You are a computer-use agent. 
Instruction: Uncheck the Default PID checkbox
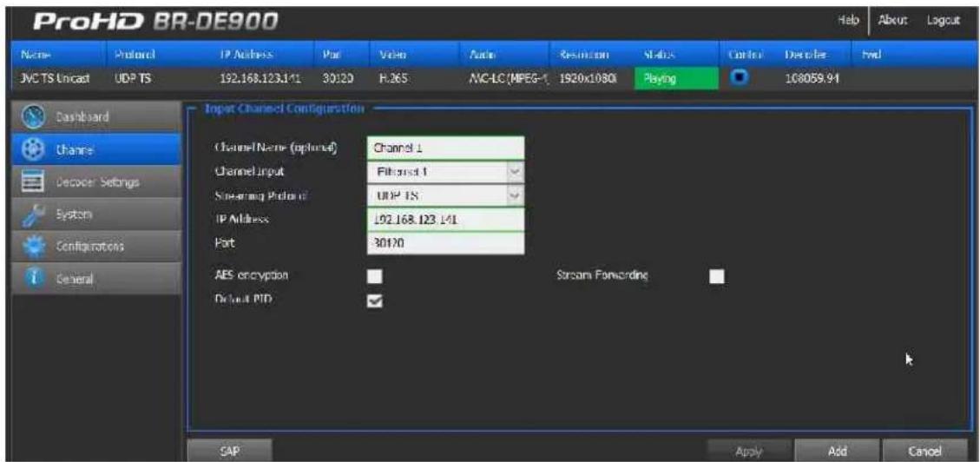coord(375,300)
